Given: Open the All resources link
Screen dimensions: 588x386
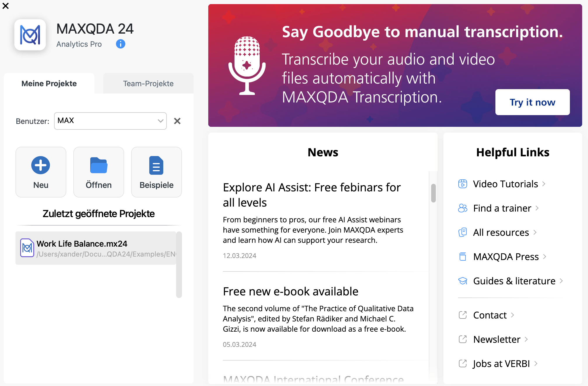Looking at the screenshot, I should (501, 232).
